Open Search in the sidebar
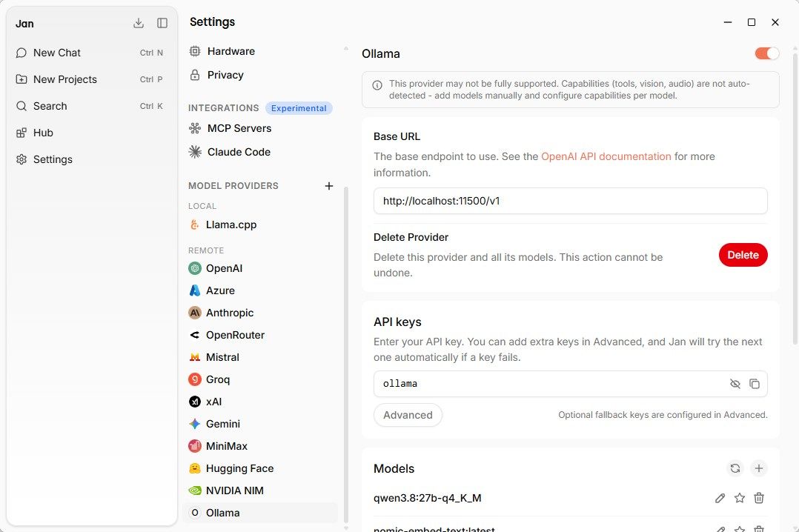This screenshot has width=799, height=532. pyautogui.click(x=92, y=106)
